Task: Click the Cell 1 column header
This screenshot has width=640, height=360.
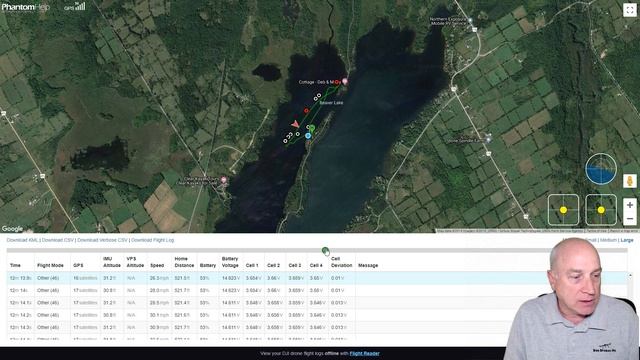Action: [252, 265]
